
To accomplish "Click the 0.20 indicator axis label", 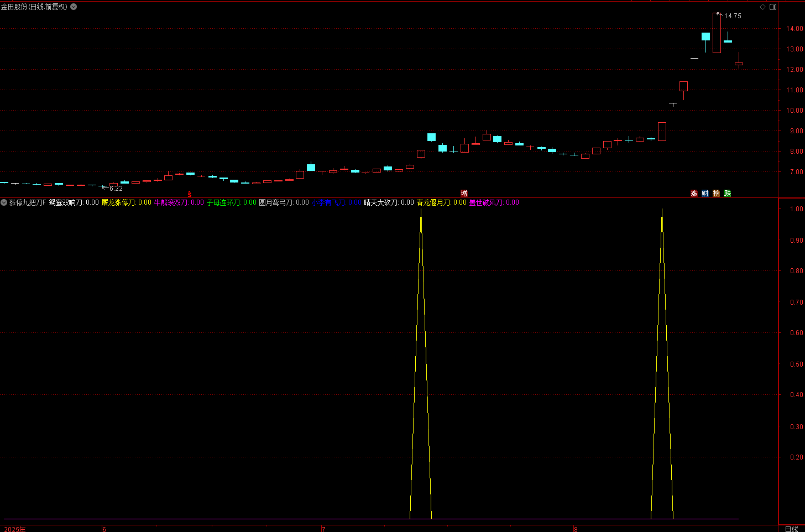I will click(x=797, y=457).
